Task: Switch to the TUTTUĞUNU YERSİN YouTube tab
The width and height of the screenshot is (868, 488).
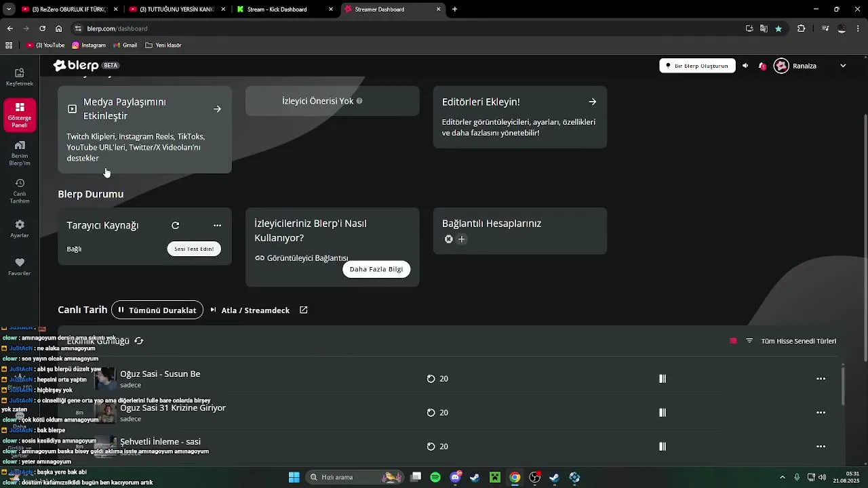Action: 177,9
